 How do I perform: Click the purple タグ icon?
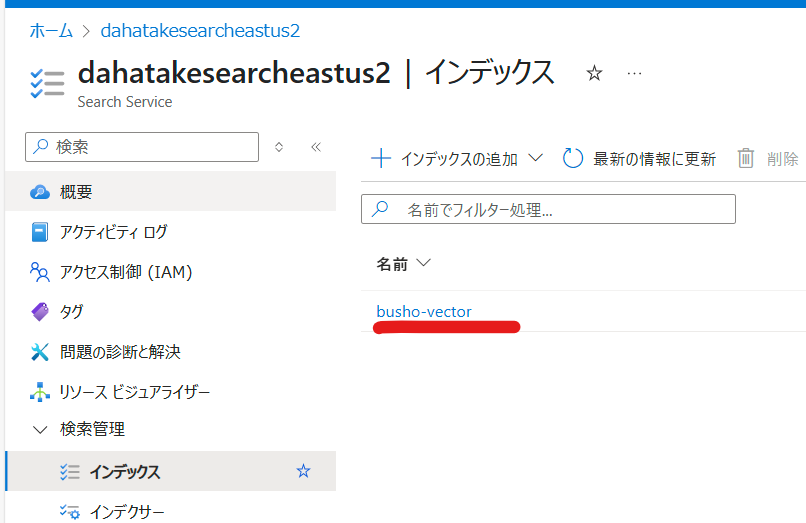[40, 312]
